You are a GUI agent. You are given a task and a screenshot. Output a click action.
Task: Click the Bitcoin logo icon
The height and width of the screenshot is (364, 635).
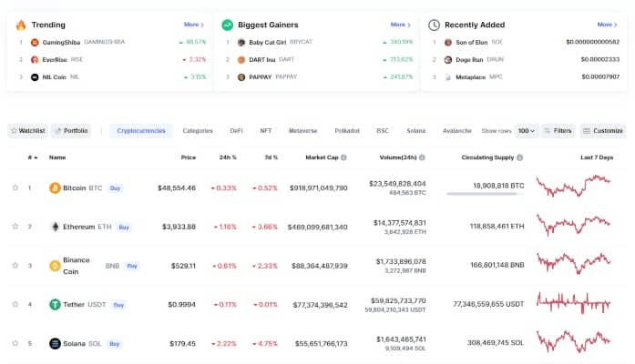[55, 188]
